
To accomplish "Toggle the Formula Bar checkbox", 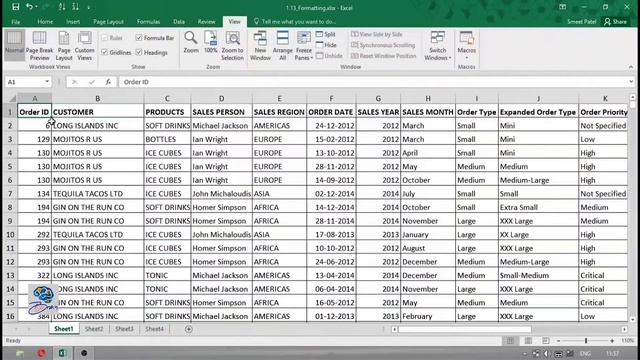I will point(139,38).
